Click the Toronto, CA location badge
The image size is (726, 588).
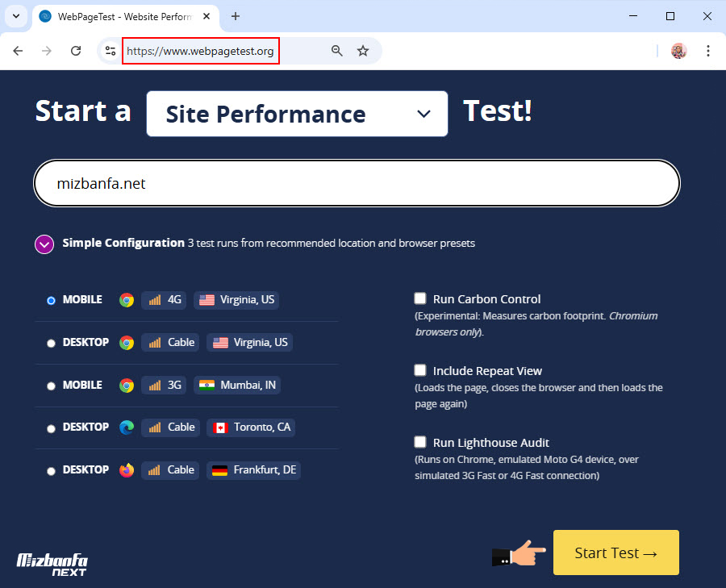[251, 427]
